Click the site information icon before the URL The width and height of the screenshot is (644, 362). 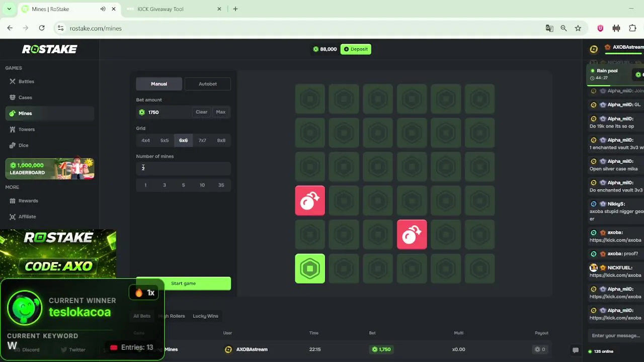pyautogui.click(x=60, y=28)
